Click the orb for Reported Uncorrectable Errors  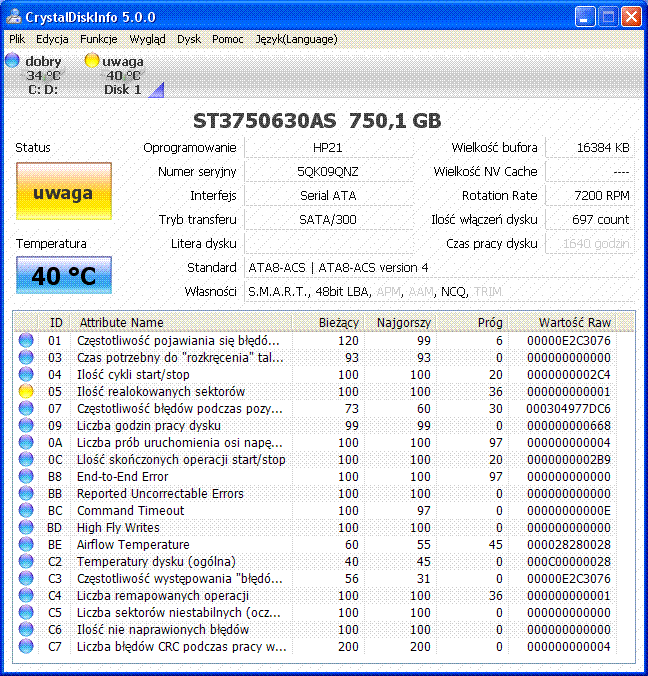[26, 494]
